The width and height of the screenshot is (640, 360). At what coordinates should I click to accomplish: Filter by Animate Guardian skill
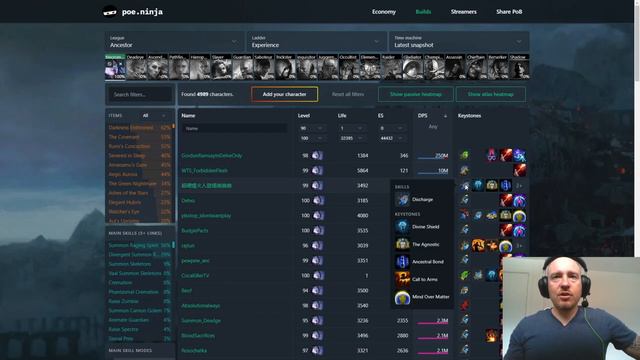pos(139,320)
